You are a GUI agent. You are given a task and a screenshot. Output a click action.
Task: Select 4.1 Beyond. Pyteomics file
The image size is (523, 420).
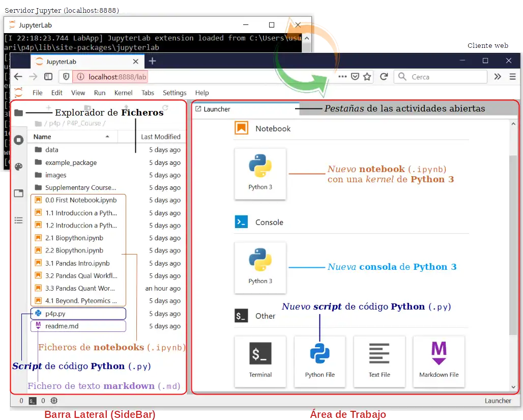click(x=107, y=301)
